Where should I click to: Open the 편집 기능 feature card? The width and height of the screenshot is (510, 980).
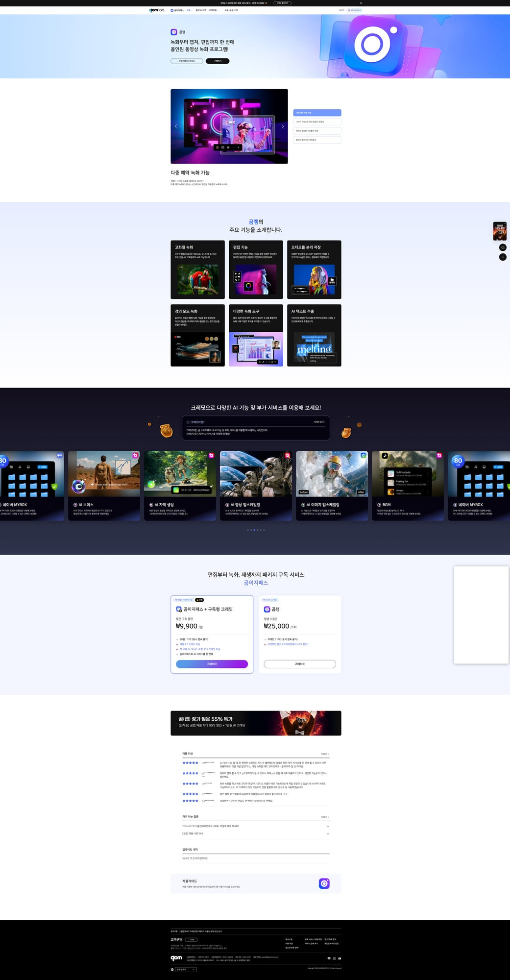tap(256, 269)
